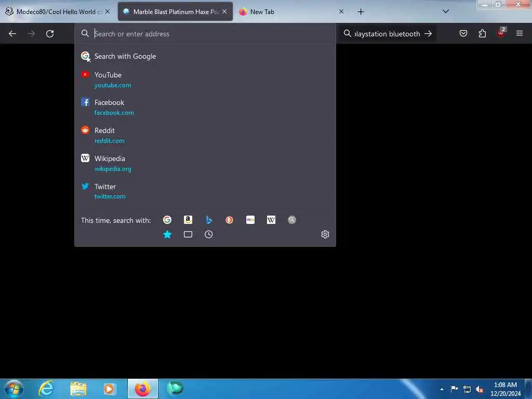Search in History clock icon
The width and height of the screenshot is (532, 399).
pos(209,234)
